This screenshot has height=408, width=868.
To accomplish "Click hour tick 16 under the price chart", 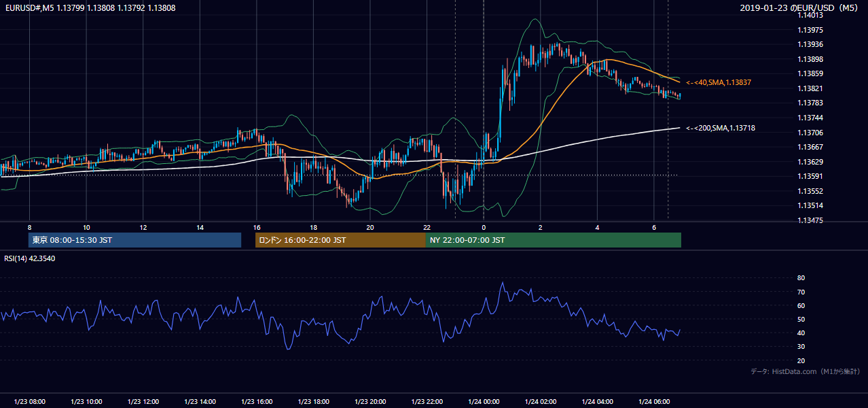I will (257, 227).
